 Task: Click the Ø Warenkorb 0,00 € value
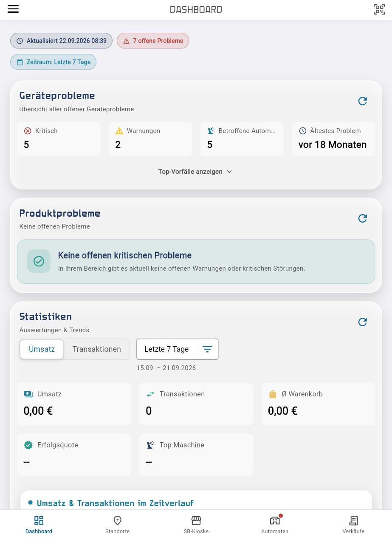[x=282, y=411]
